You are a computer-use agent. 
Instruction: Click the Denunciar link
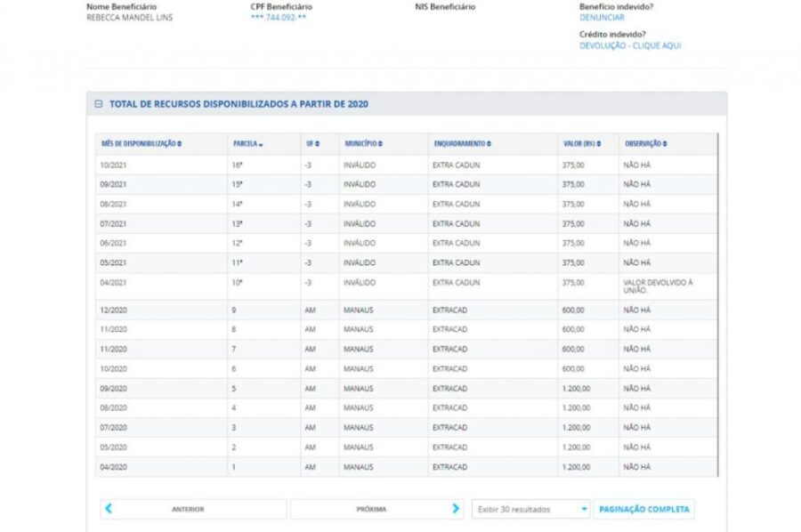tap(602, 18)
